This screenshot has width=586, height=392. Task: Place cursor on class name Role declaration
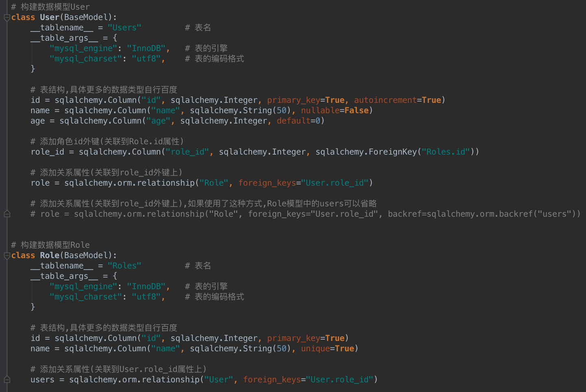(x=50, y=255)
